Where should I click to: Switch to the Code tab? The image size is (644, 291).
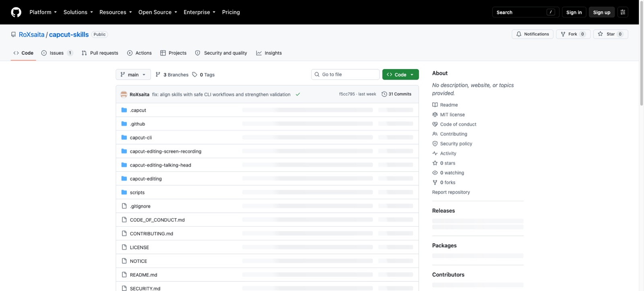pyautogui.click(x=23, y=53)
